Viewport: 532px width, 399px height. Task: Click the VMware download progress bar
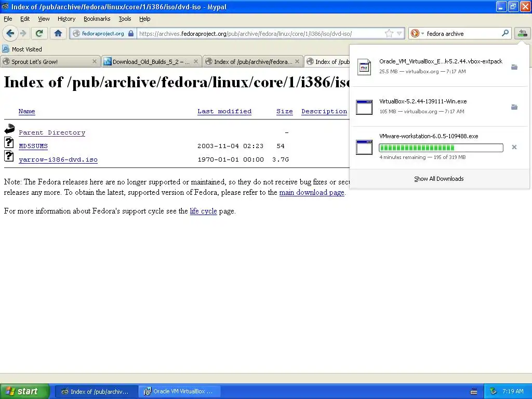click(x=441, y=147)
